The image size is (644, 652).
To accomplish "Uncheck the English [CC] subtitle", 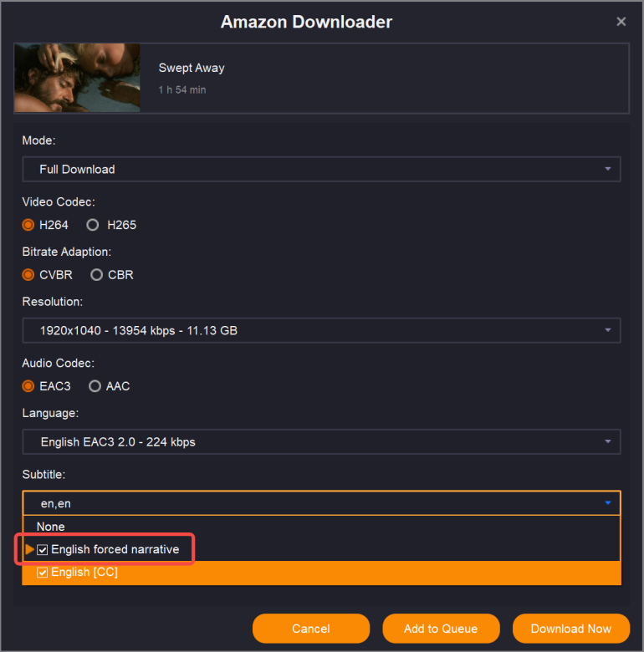I will click(x=43, y=573).
